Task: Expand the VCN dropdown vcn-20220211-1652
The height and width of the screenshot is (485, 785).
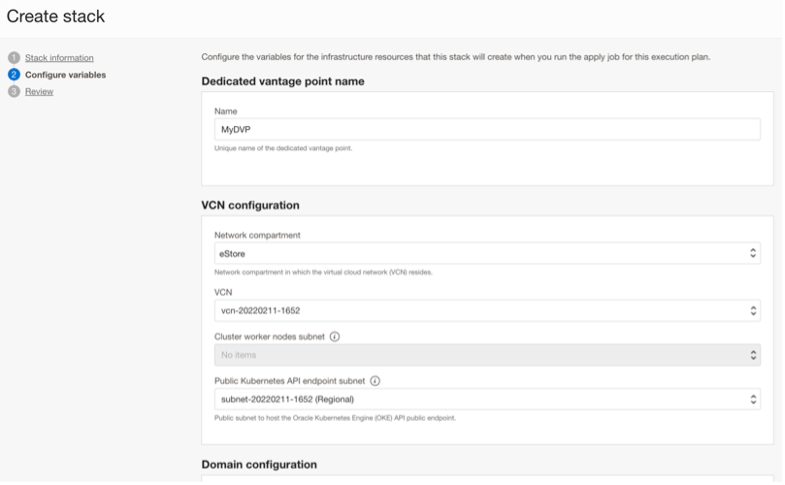Action: pyautogui.click(x=487, y=311)
